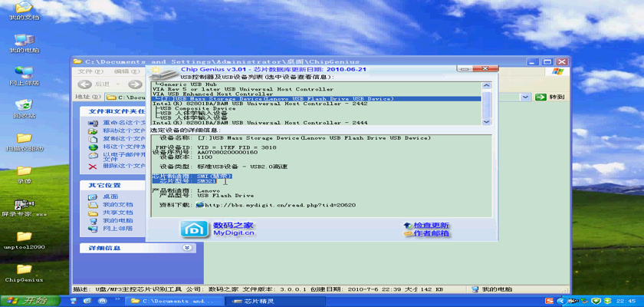Open the 扫描仪驱动 desktop folder

pyautogui.click(x=24, y=142)
